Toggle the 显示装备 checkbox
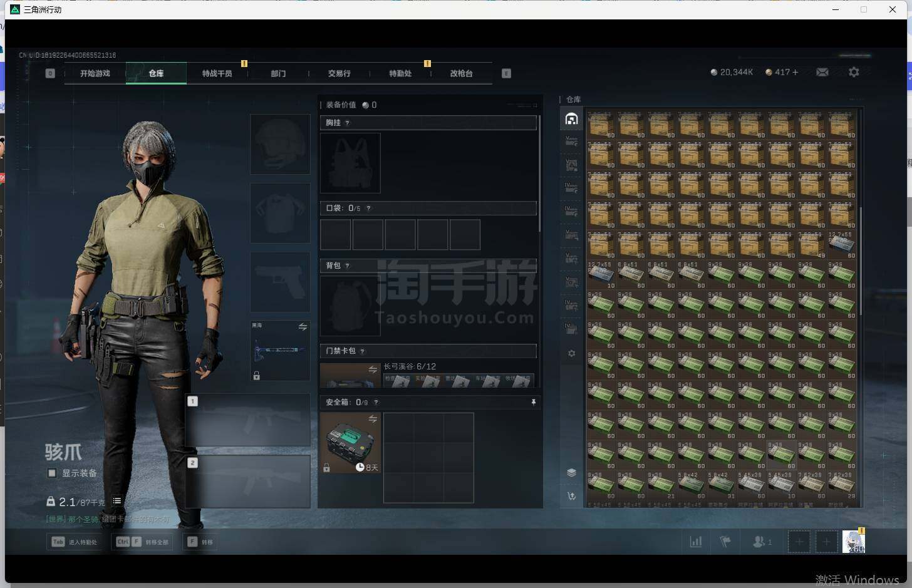The height and width of the screenshot is (588, 912). pyautogui.click(x=52, y=473)
